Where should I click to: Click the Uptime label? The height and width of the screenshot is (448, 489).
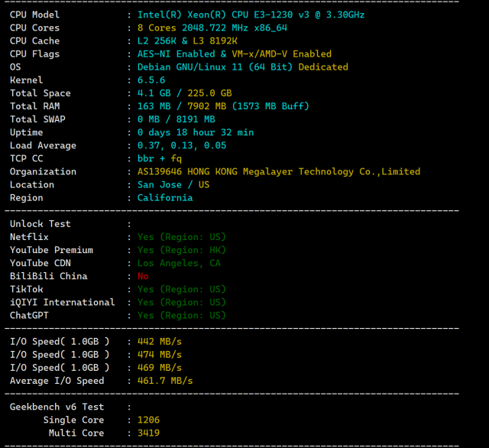[26, 132]
